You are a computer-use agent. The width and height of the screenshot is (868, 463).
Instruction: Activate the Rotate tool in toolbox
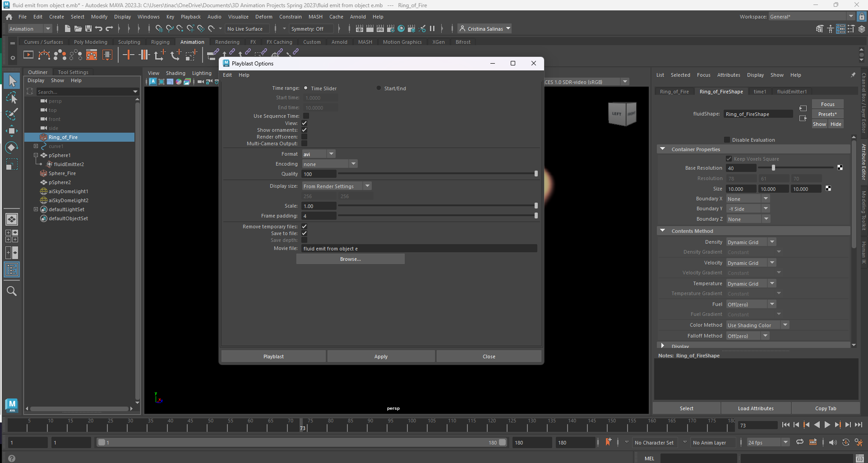[12, 148]
